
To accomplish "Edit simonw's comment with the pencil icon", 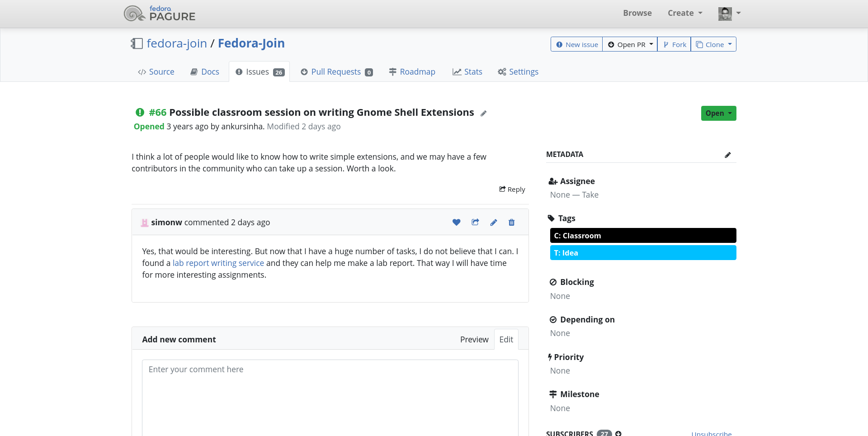I will tap(494, 222).
